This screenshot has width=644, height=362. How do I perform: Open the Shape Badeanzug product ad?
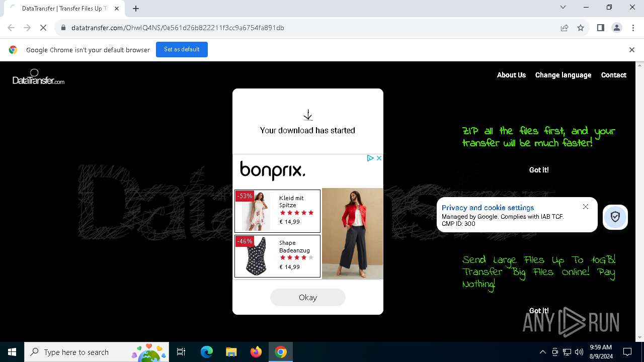point(277,256)
